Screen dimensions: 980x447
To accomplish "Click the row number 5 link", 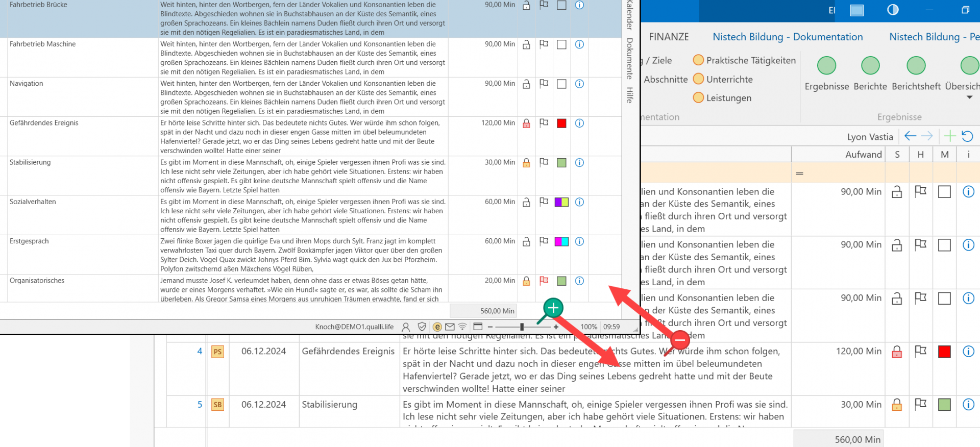I will coord(200,404).
